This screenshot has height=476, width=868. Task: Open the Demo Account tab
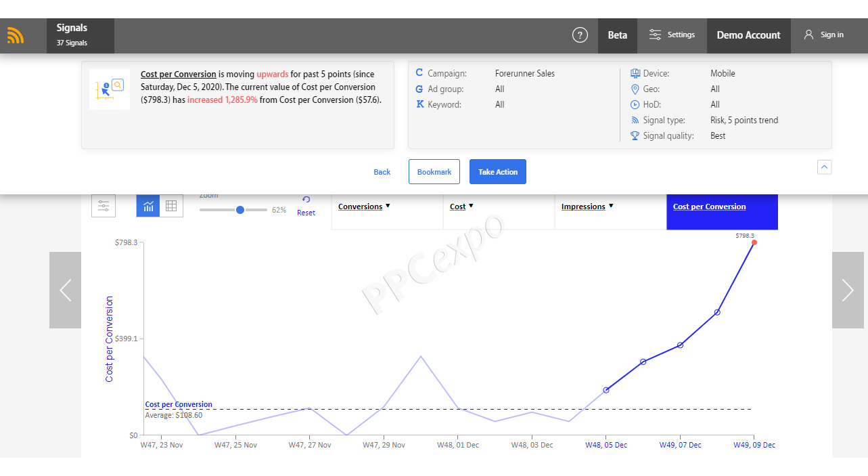[748, 35]
